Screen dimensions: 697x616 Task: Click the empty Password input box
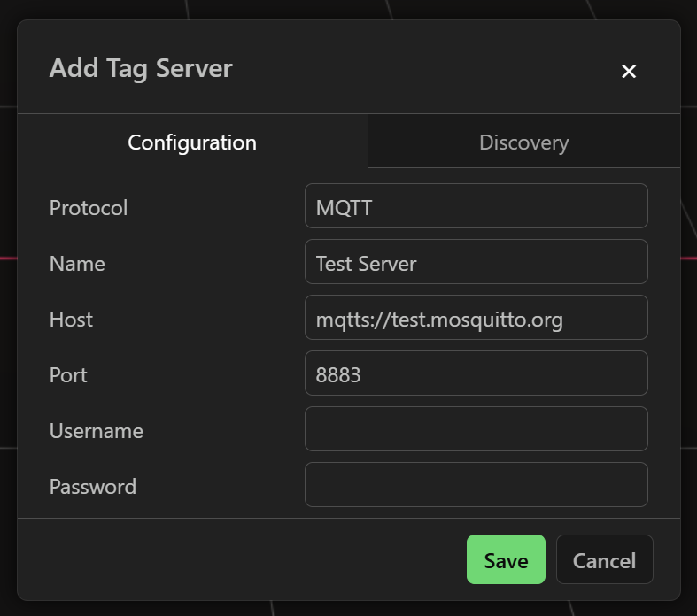[476, 485]
